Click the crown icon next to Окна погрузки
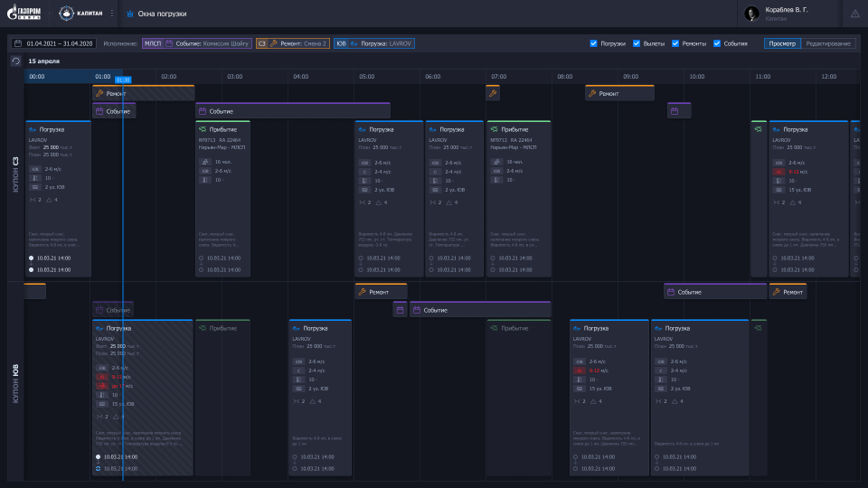This screenshot has height=488, width=868. (x=130, y=14)
